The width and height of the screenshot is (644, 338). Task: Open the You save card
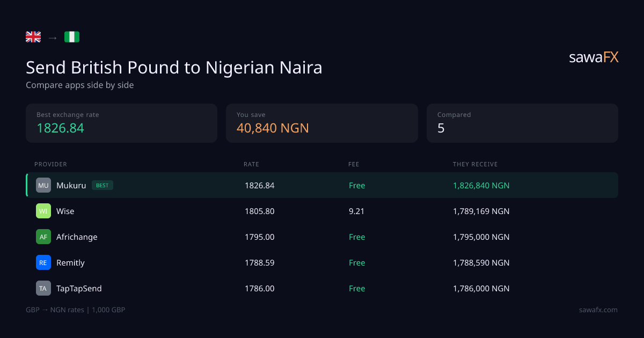click(322, 123)
